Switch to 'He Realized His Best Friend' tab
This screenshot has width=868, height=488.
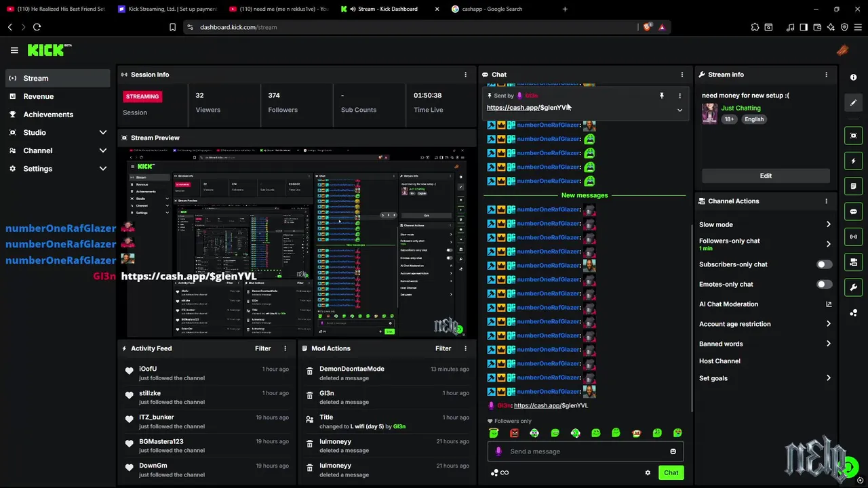coord(56,9)
